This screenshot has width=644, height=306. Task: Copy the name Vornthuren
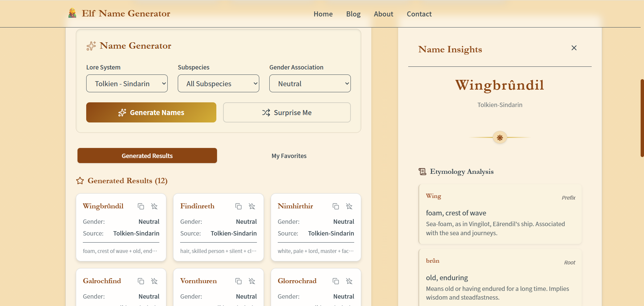[238, 281]
